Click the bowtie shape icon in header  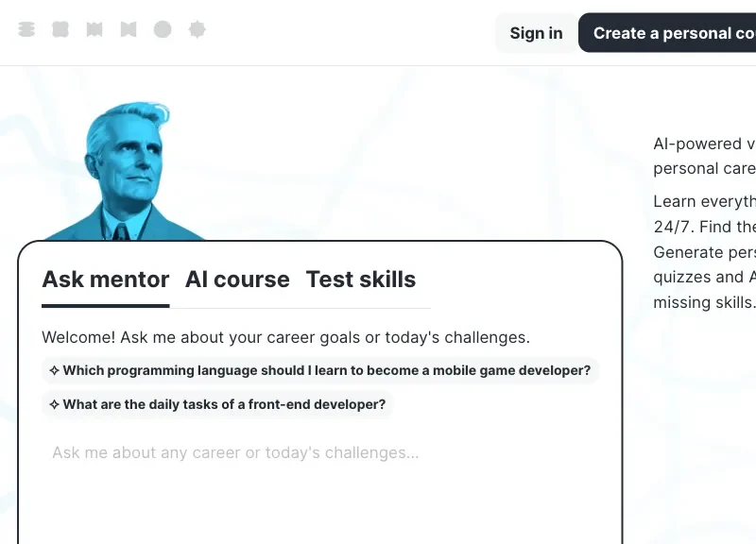pos(129,29)
